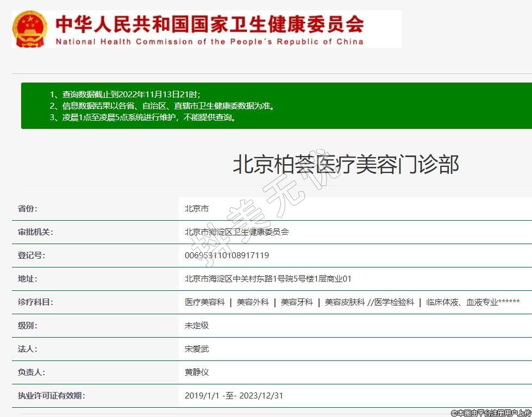
Task: Click the 中华人民共和国国家卫生健康委员会 header title
Action: [210, 23]
